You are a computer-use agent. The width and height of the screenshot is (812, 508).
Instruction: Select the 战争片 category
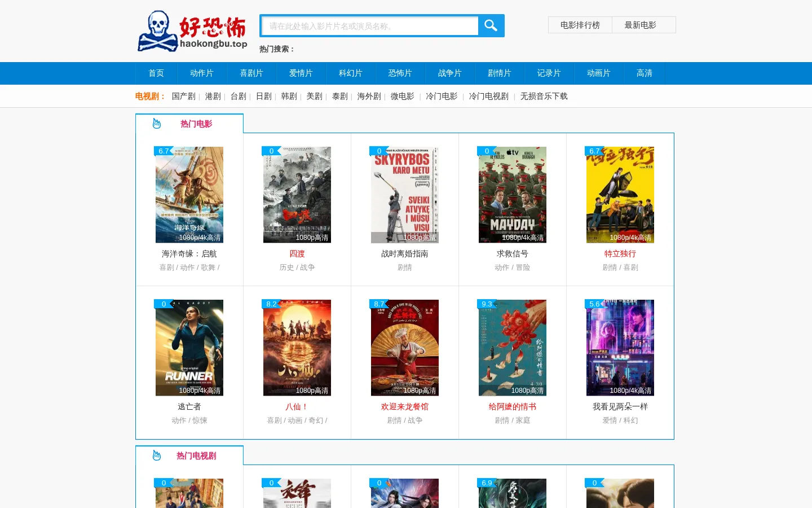pos(450,73)
